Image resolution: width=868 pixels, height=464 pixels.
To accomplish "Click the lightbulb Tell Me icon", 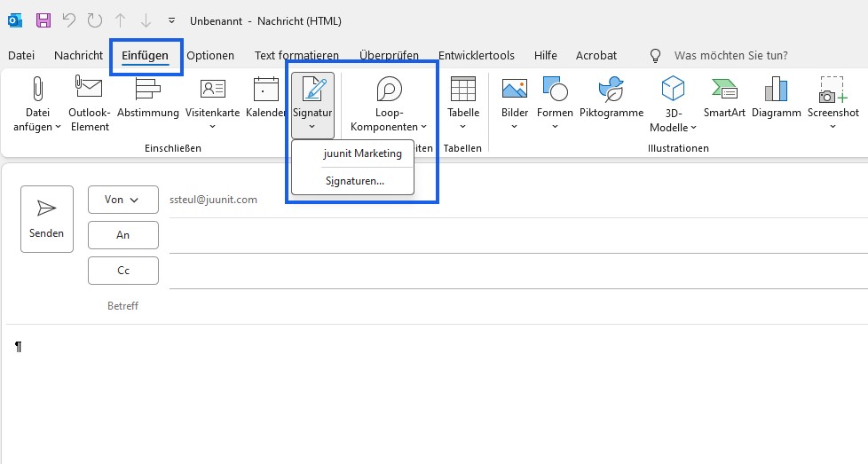I will [x=655, y=55].
